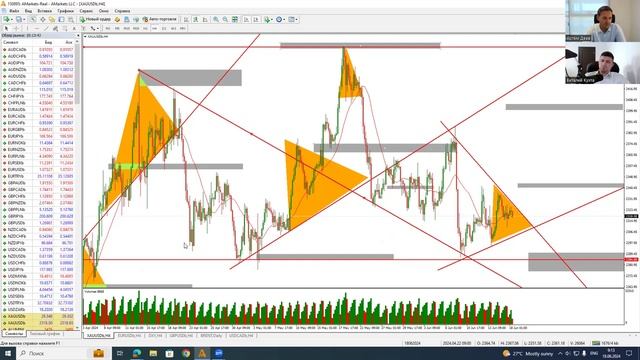The image size is (640, 360).
Task: Expand the Profiles dropdown arrow
Action: point(24,19)
